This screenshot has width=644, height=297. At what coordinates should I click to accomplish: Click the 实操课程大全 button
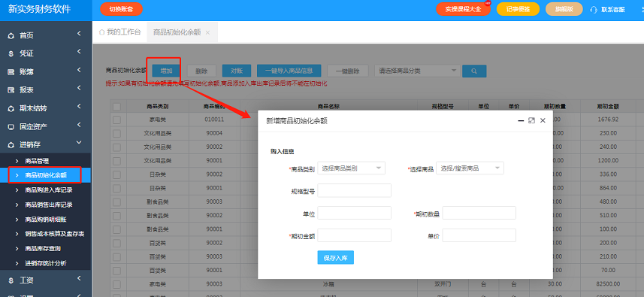coord(464,9)
